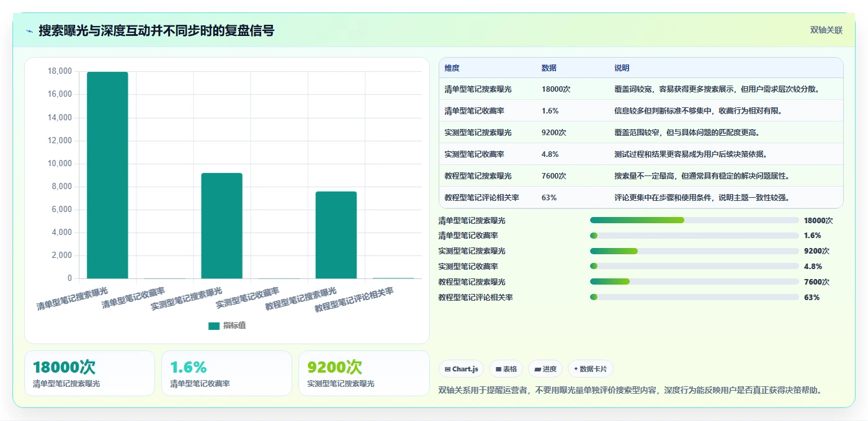Click table description starting 覆盖词较宽
The width and height of the screenshot is (868, 421).
(717, 89)
